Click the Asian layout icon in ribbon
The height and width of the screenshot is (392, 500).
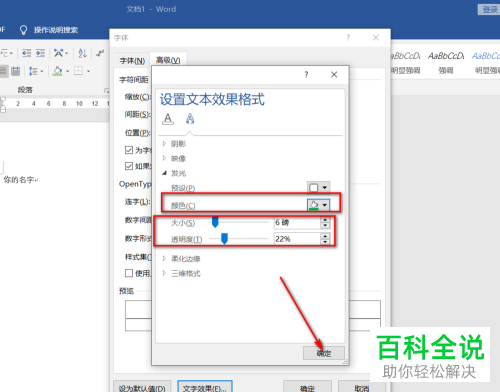(x=58, y=53)
